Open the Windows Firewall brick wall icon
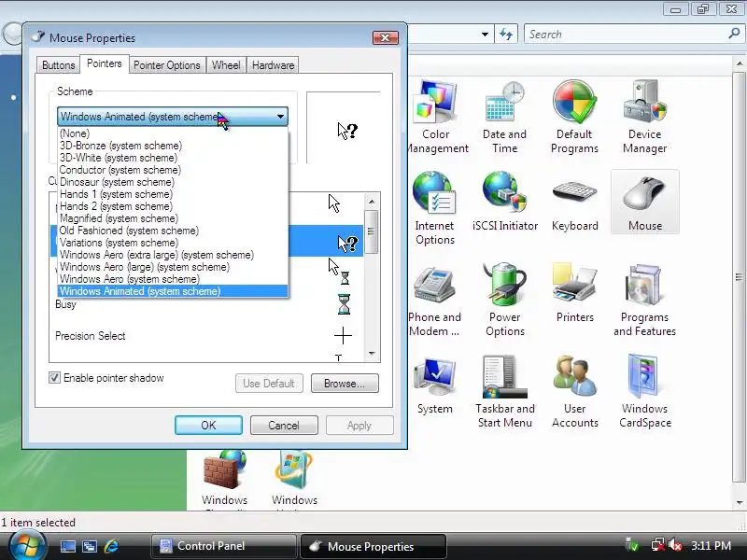747x560 pixels. coord(224,471)
